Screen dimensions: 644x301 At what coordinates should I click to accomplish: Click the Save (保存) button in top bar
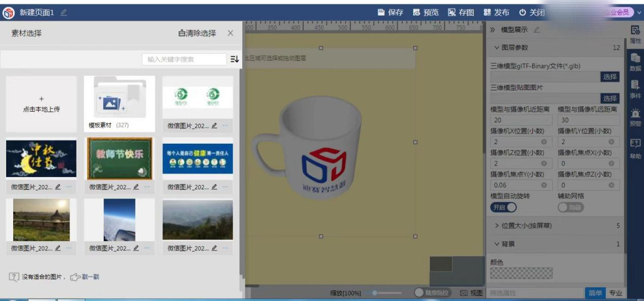(x=390, y=12)
